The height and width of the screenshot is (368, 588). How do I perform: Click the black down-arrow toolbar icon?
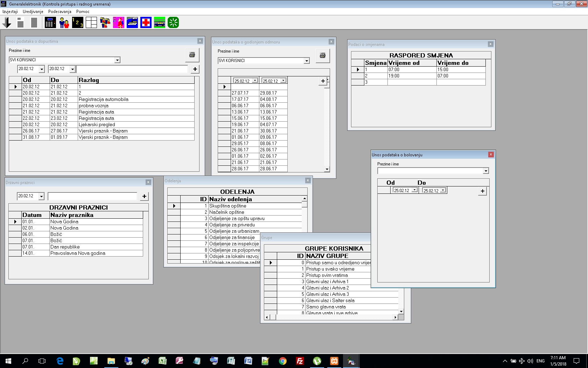click(7, 23)
